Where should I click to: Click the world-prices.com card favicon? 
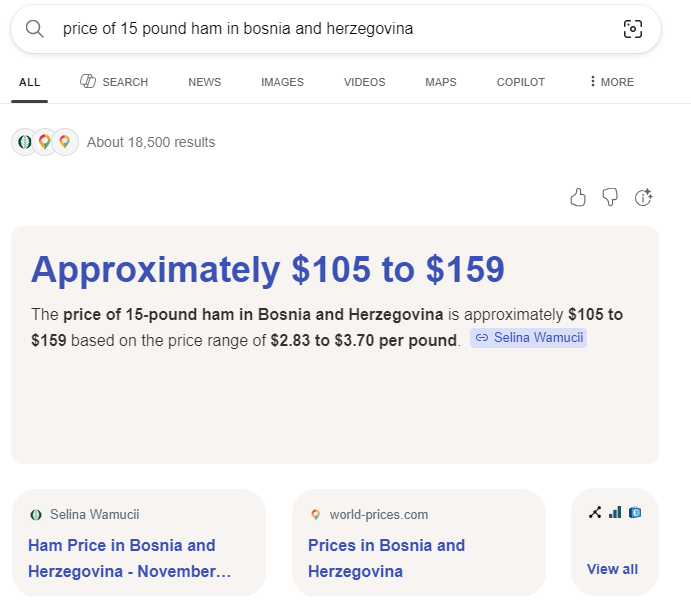[x=316, y=515]
